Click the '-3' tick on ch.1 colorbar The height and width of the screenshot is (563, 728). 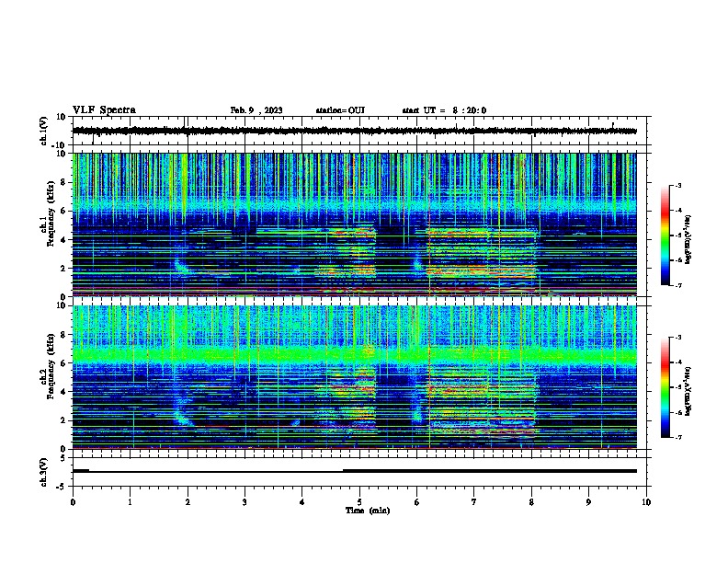coord(678,185)
